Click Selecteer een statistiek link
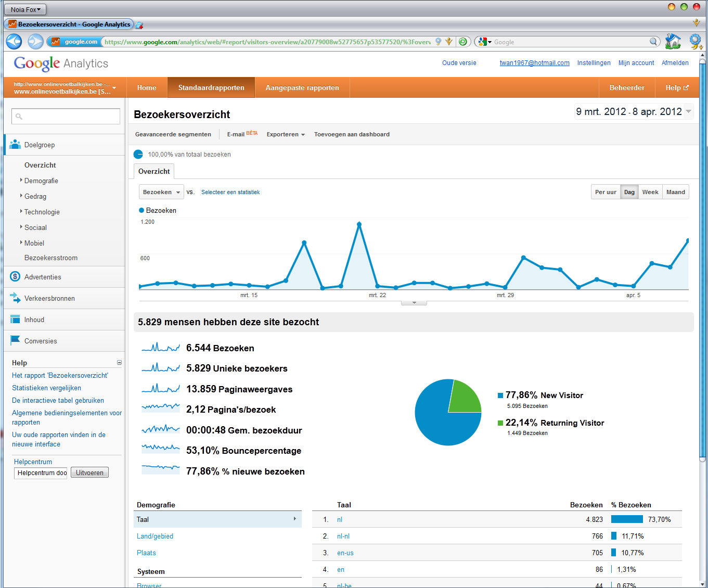The height and width of the screenshot is (588, 708). 230,192
